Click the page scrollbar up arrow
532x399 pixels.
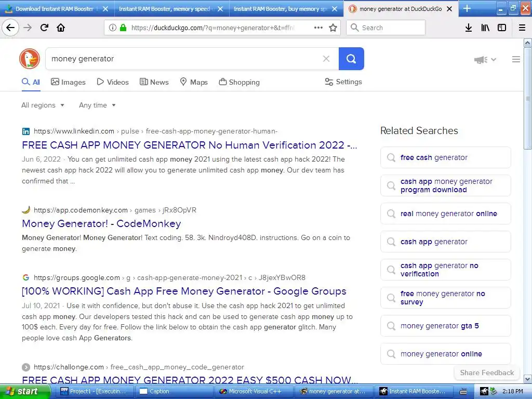point(527,43)
